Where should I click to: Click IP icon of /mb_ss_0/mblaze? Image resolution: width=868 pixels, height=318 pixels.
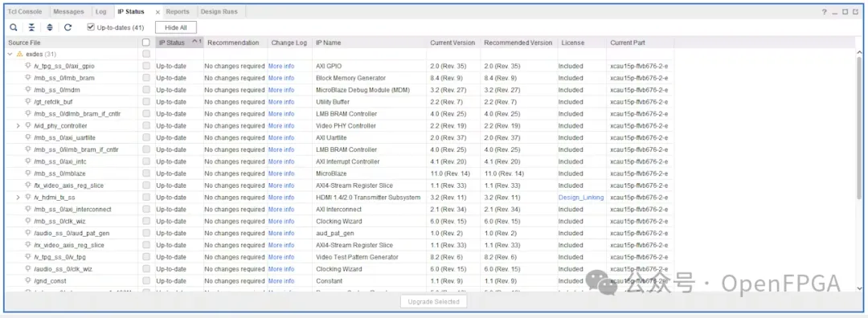pyautogui.click(x=29, y=173)
